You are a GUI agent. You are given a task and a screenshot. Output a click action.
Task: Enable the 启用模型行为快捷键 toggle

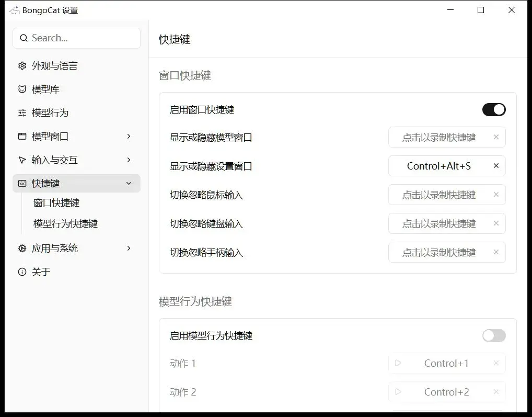[x=494, y=336]
